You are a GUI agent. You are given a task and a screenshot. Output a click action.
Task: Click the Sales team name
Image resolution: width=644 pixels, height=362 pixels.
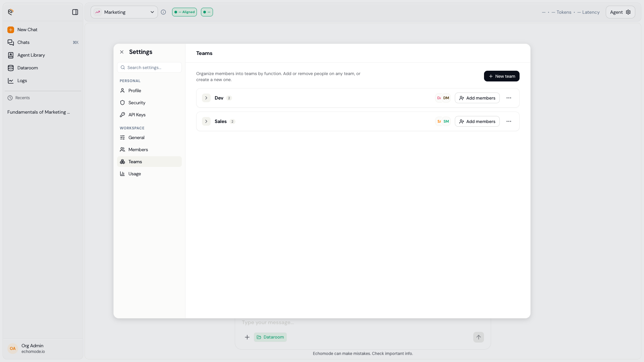tap(221, 122)
